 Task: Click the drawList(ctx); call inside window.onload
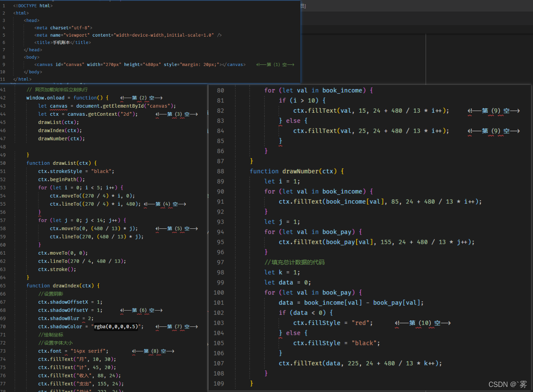pyautogui.click(x=58, y=122)
